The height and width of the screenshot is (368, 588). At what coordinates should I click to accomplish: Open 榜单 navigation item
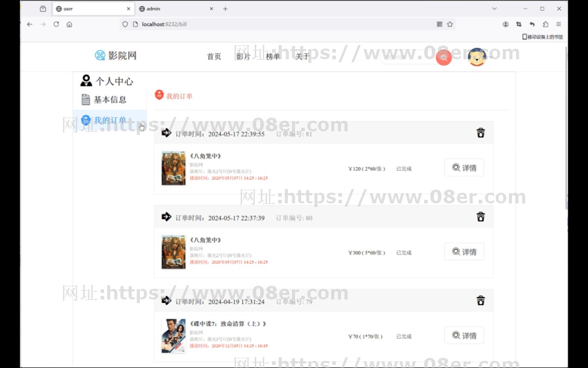[273, 57]
